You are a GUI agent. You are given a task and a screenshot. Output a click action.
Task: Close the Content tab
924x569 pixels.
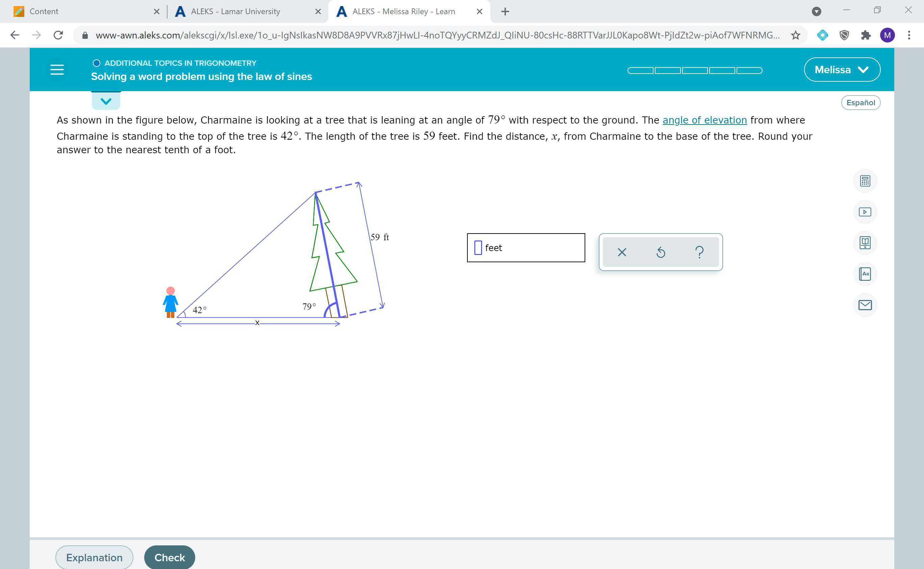click(x=157, y=12)
